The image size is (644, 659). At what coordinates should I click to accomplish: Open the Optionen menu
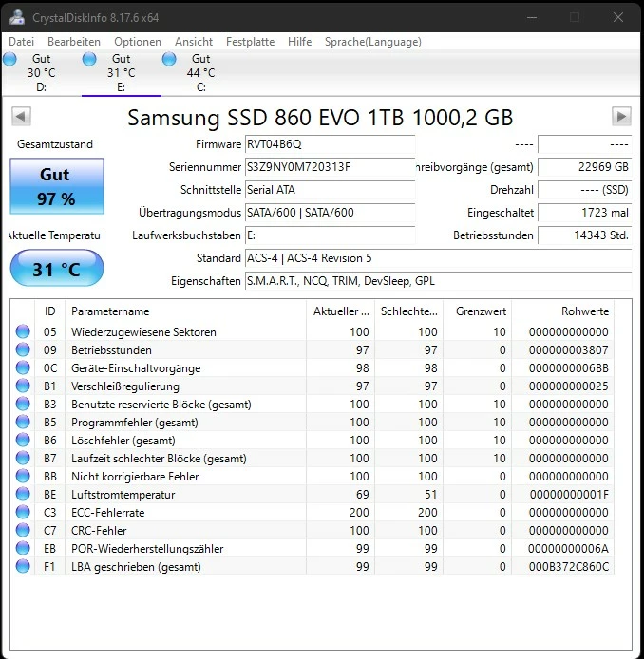pyautogui.click(x=138, y=42)
